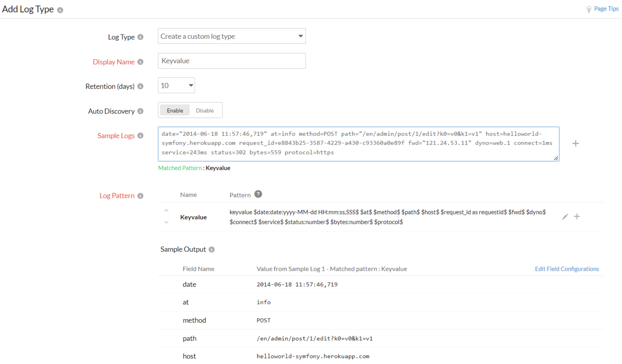Click Edit Field Configurations link
Viewport: 622px width, 364px height.
tap(566, 269)
